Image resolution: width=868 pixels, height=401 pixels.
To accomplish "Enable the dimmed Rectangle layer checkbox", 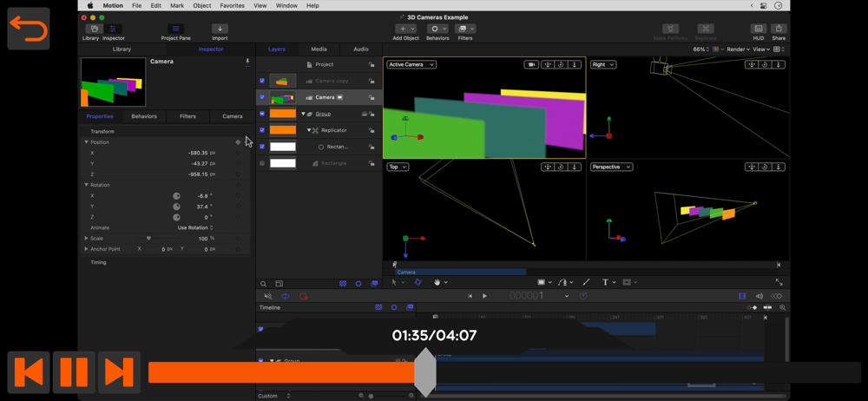I will (x=262, y=163).
